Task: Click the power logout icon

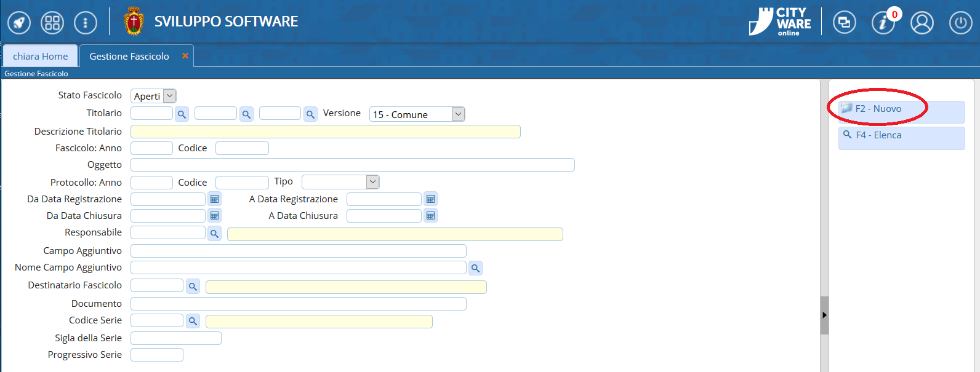Action: [960, 23]
